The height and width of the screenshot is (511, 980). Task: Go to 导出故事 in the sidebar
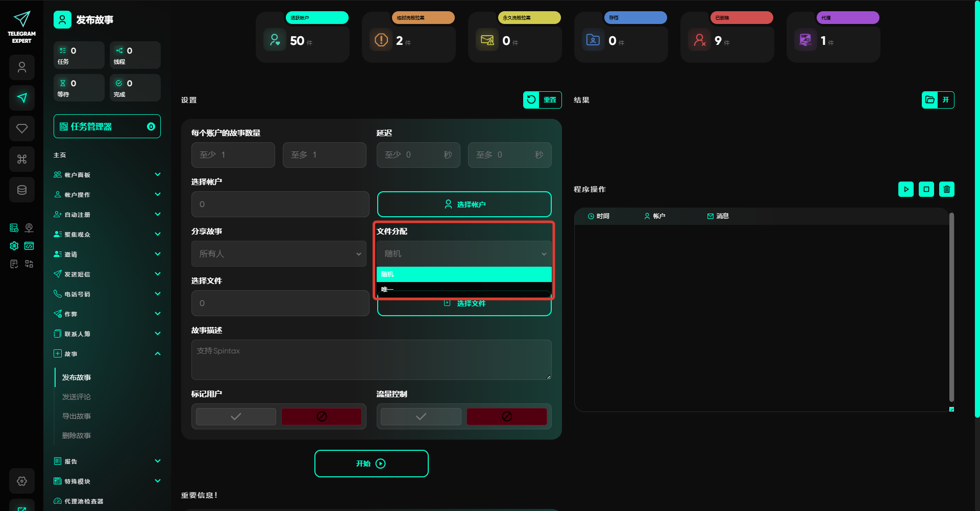(77, 416)
